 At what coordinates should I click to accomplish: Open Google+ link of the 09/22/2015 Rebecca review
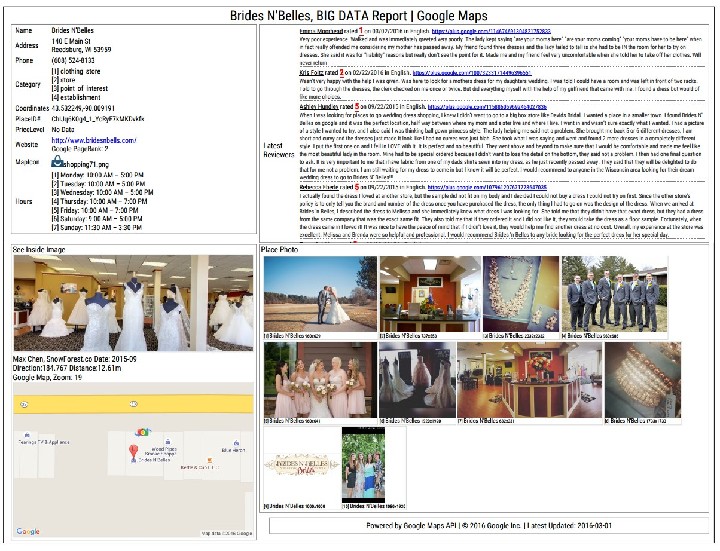pos(487,187)
